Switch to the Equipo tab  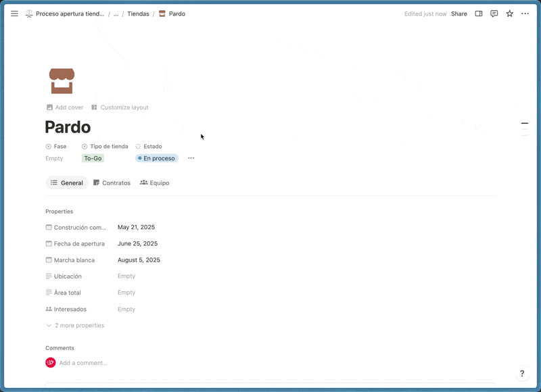point(155,182)
